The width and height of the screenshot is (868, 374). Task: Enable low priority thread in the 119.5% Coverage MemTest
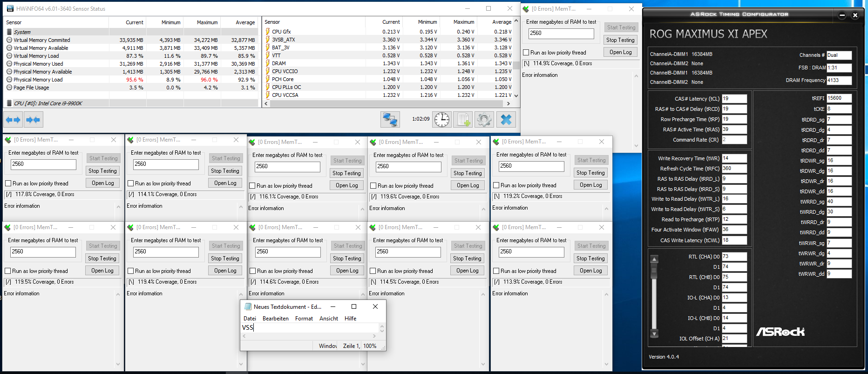(7, 271)
